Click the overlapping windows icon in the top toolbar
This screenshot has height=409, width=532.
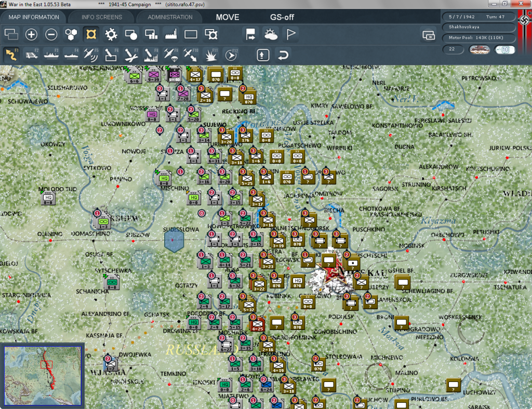[x=11, y=34]
